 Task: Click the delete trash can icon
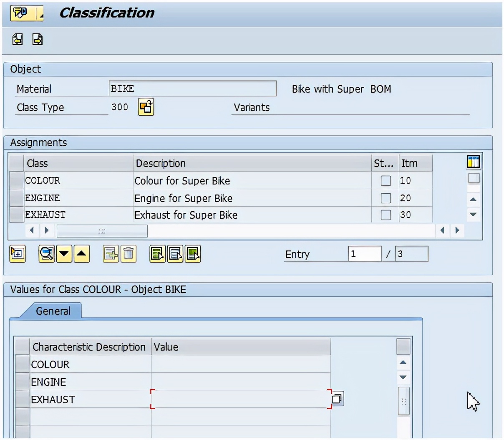129,253
